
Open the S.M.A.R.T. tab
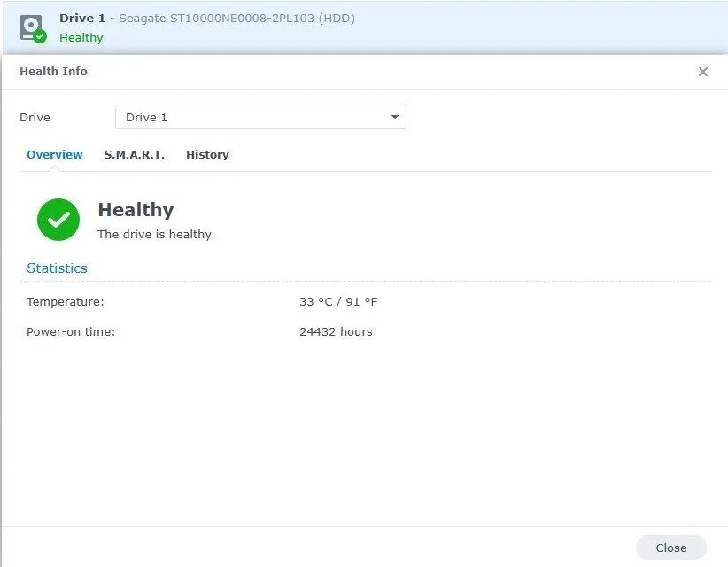(x=135, y=155)
